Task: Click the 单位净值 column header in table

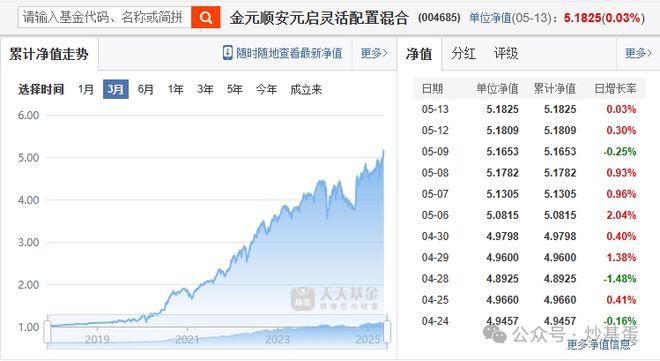Action: [x=497, y=88]
